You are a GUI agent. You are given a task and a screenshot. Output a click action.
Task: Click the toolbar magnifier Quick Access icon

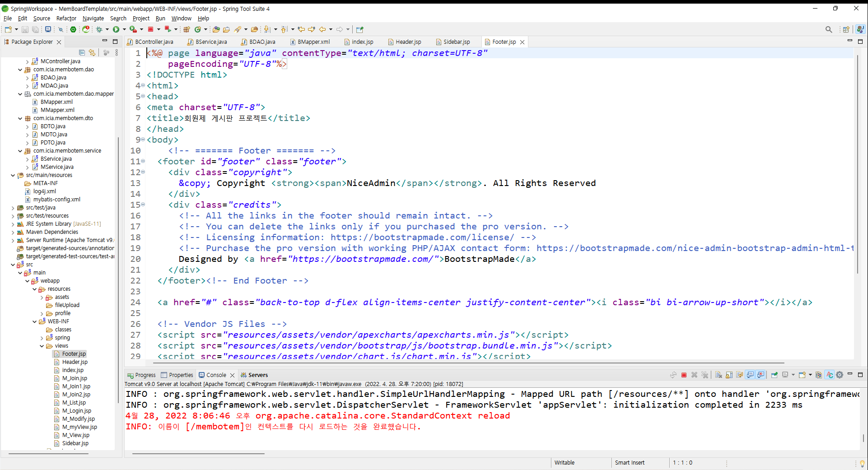point(829,29)
